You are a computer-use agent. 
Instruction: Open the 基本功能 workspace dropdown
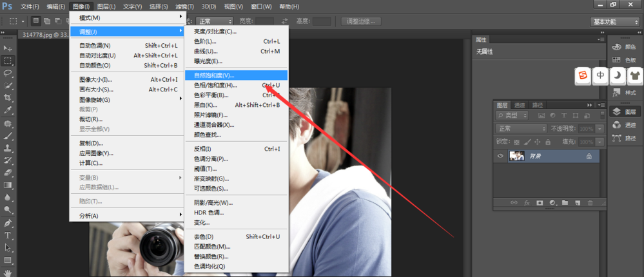614,22
